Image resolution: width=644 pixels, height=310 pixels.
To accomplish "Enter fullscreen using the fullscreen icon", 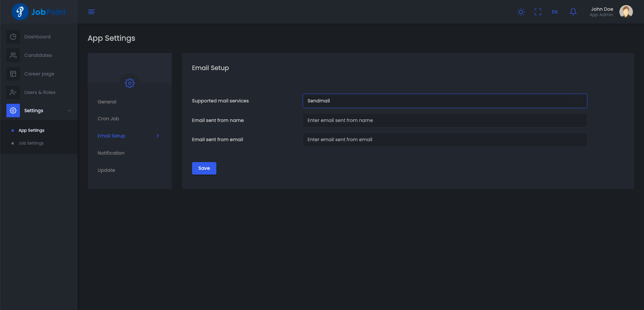I will [538, 12].
